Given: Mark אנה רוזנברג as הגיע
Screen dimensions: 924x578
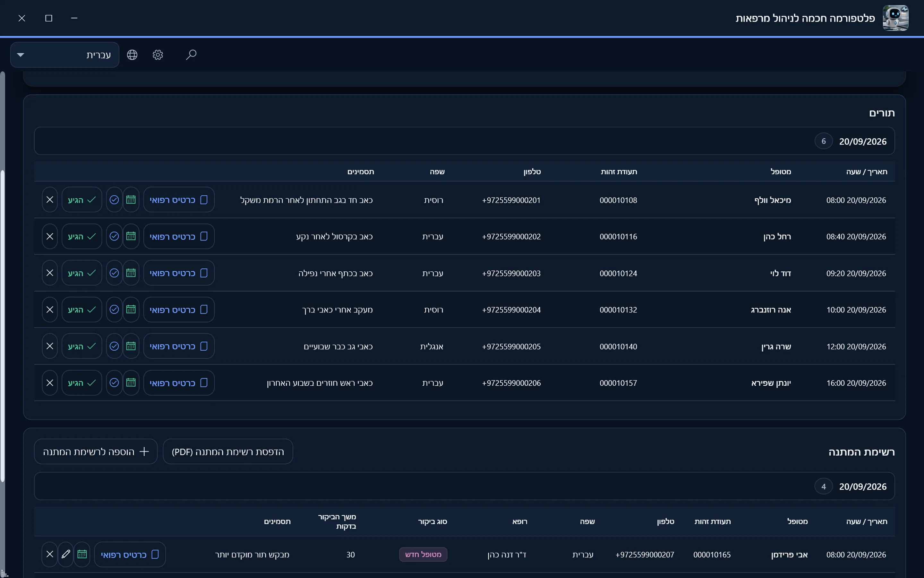Looking at the screenshot, I should pyautogui.click(x=82, y=309).
